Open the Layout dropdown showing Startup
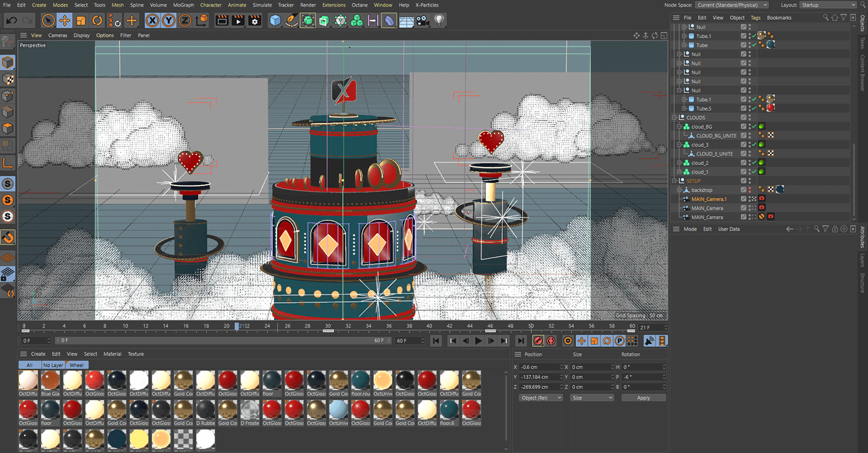Screen dimensions: 868x453 coord(828,4)
